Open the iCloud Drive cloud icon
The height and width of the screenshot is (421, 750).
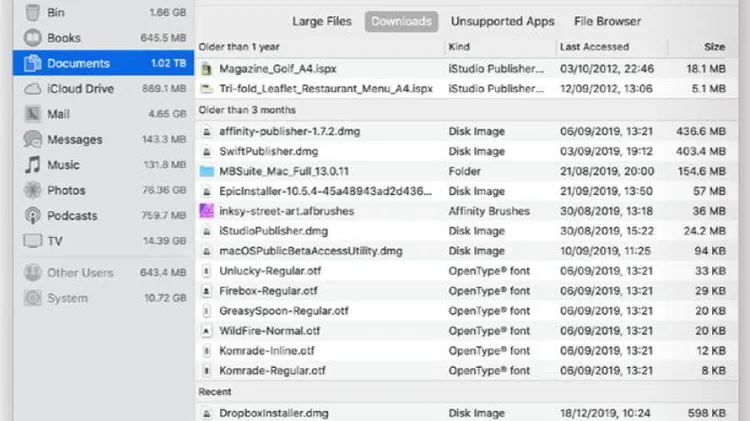tap(33, 89)
